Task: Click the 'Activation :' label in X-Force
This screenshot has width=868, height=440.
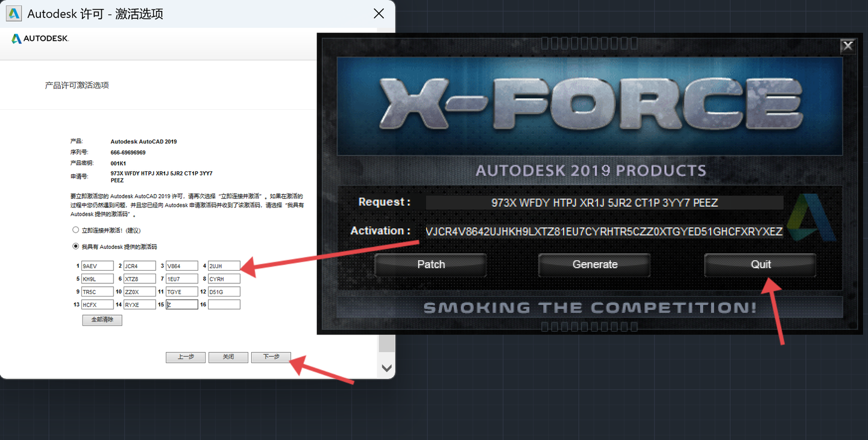Action: [x=381, y=231]
